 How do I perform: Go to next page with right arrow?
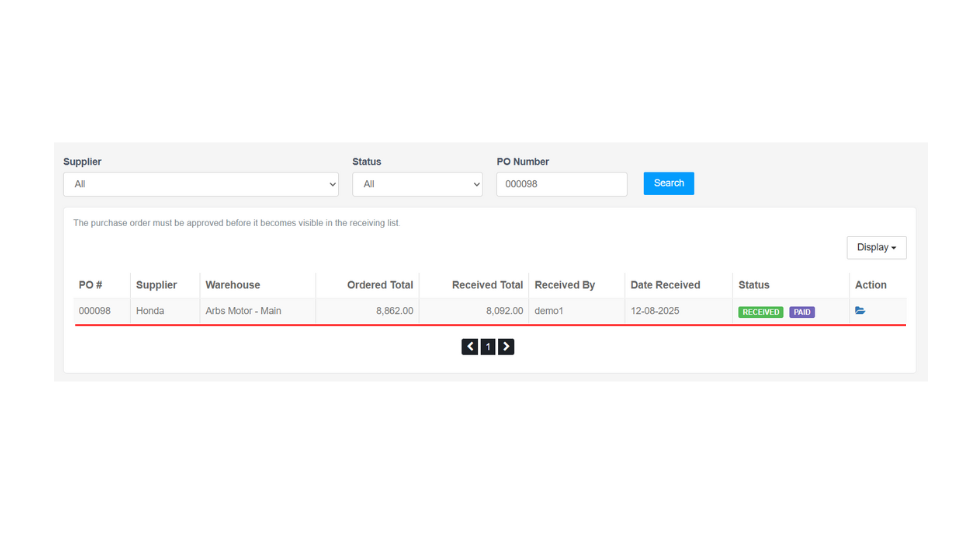pos(506,347)
